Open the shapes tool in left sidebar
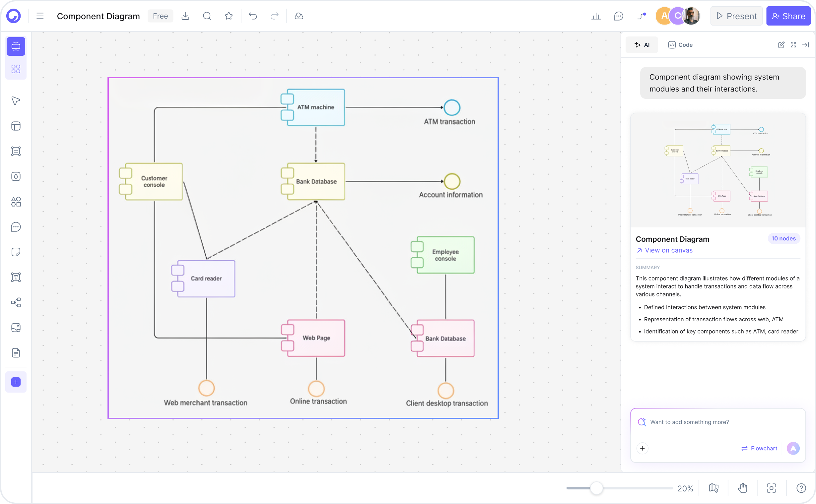 point(16,202)
